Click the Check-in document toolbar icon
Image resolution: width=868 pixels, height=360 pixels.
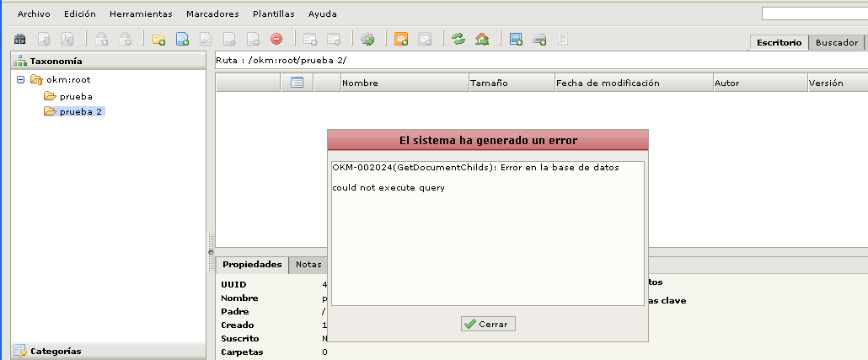tap(229, 40)
